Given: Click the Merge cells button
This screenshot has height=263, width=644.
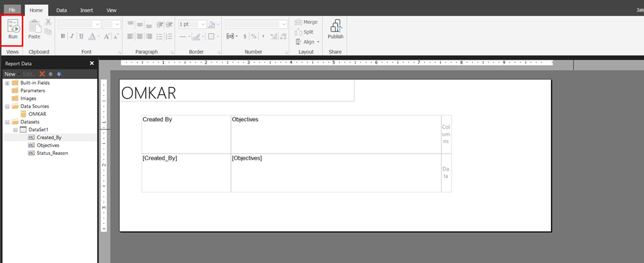Looking at the screenshot, I should click(x=306, y=22).
